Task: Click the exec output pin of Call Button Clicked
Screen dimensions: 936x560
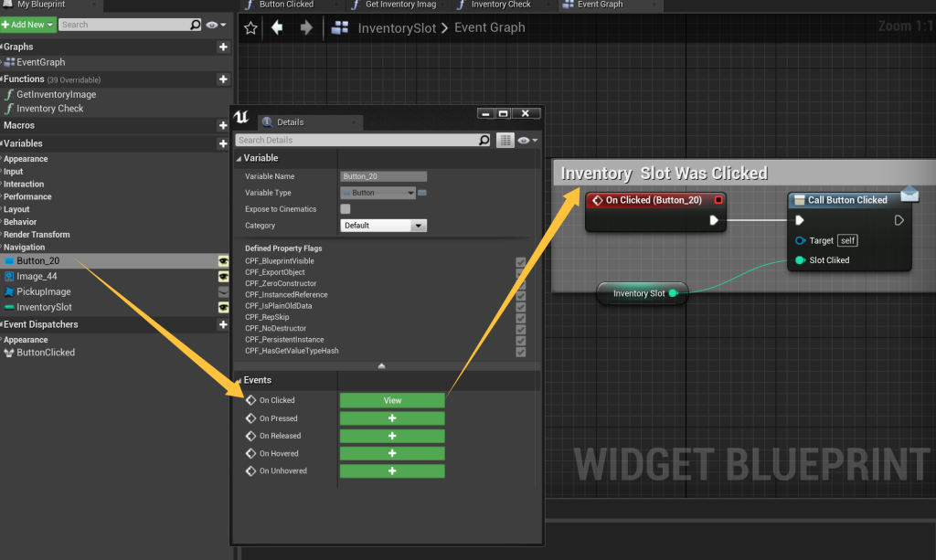Action: [x=899, y=220]
